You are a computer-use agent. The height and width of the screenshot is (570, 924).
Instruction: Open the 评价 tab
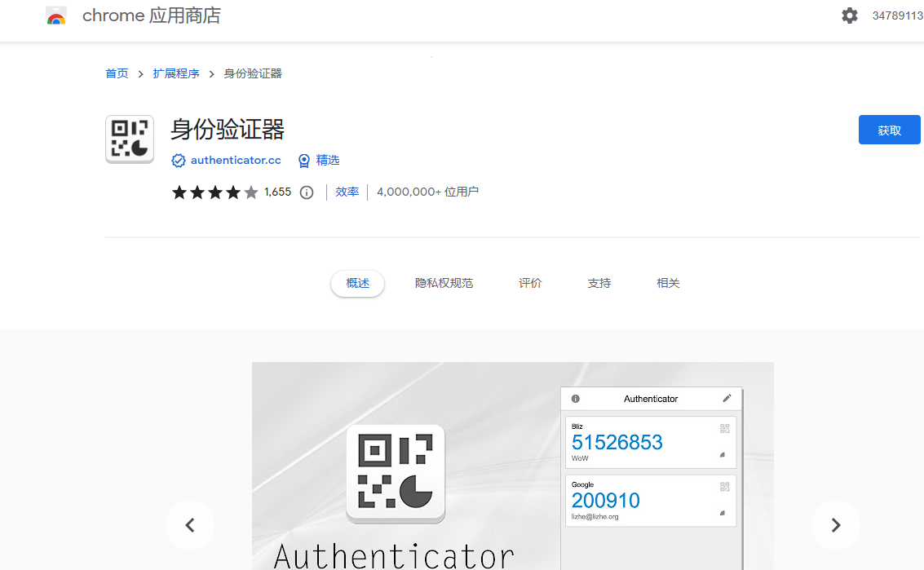click(x=530, y=284)
